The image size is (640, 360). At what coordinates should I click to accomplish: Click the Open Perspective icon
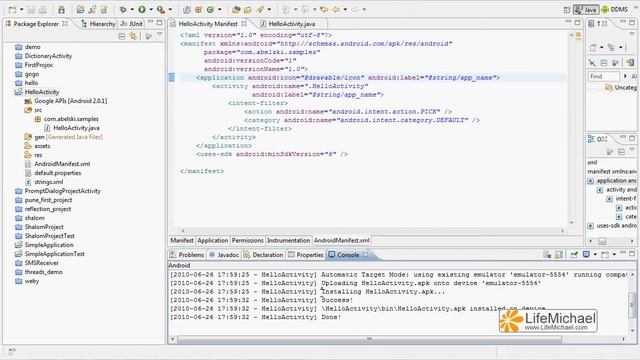567,10
